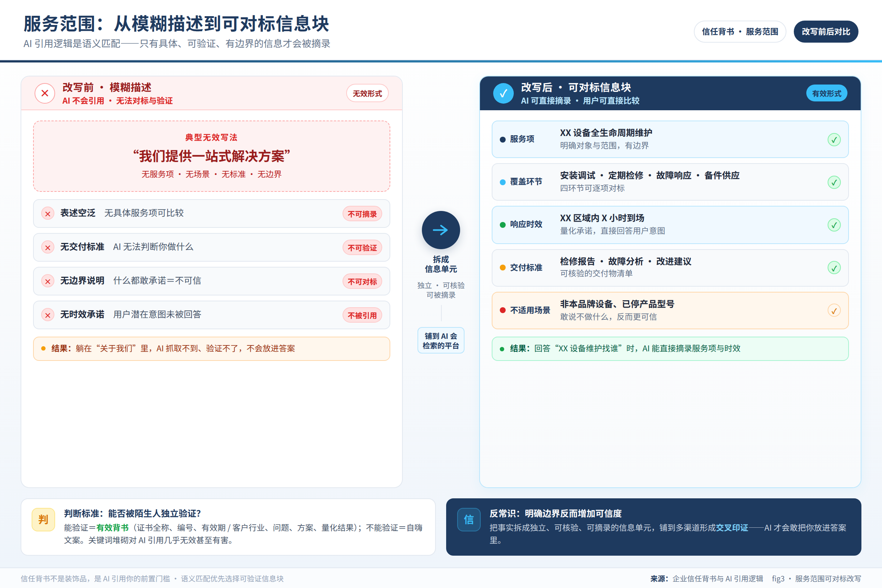Click the 不被引用 tag
The height and width of the screenshot is (588, 882).
362,315
